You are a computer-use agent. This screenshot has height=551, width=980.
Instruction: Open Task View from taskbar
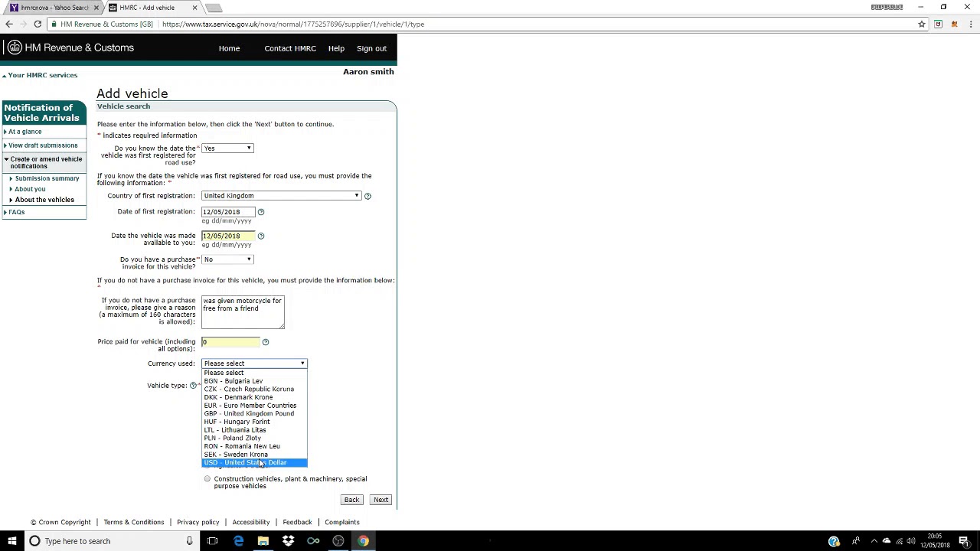(x=212, y=541)
